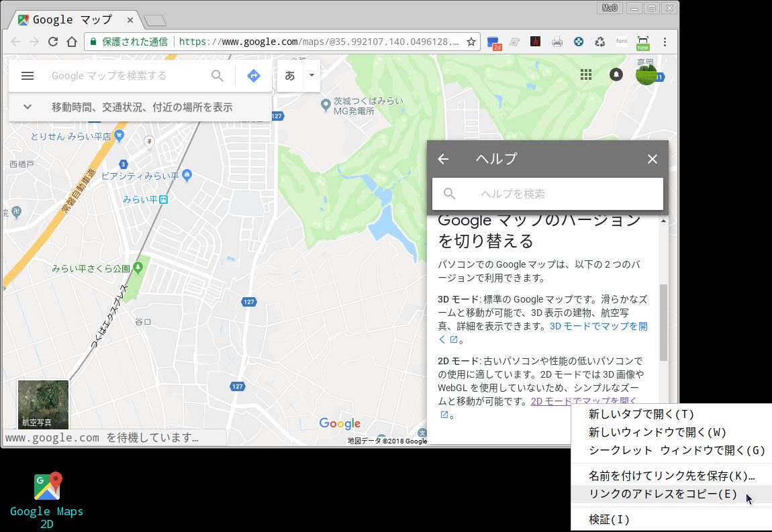Viewport: 772px width, 532px height.
Task: Open the Google account avatar
Action: 646,74
